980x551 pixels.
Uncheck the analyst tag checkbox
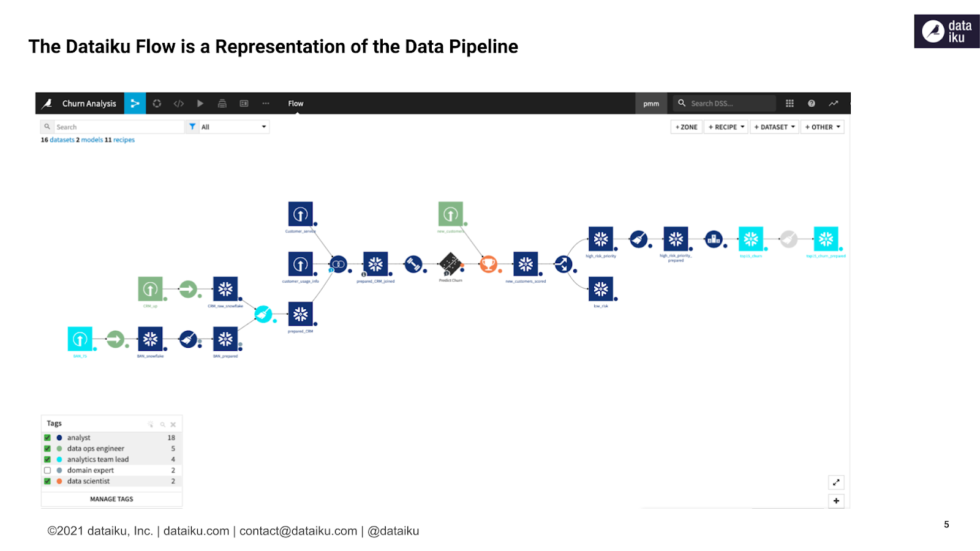tap(47, 438)
